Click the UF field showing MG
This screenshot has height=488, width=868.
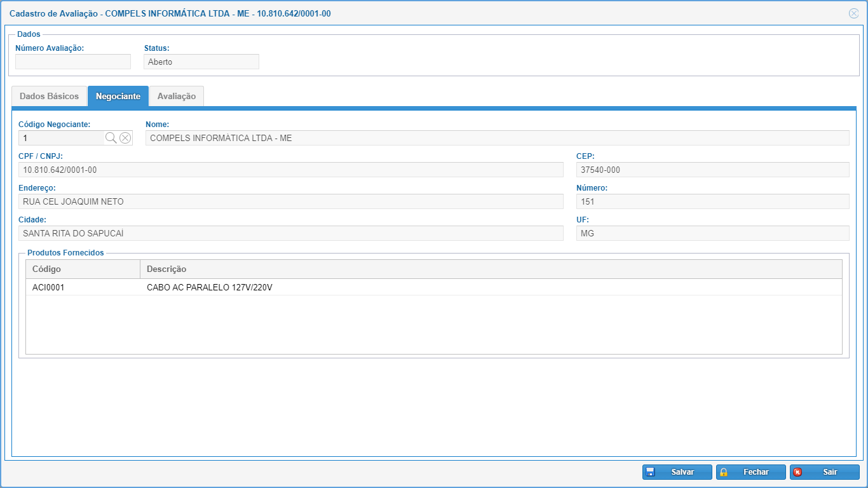click(x=713, y=233)
